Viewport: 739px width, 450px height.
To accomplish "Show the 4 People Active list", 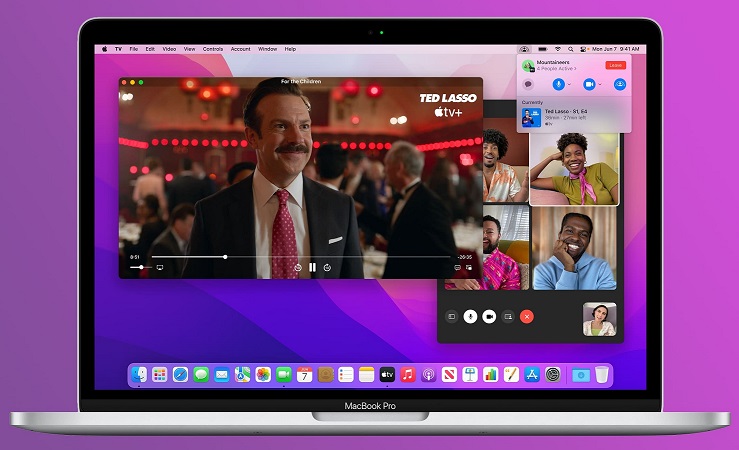I will pos(556,69).
